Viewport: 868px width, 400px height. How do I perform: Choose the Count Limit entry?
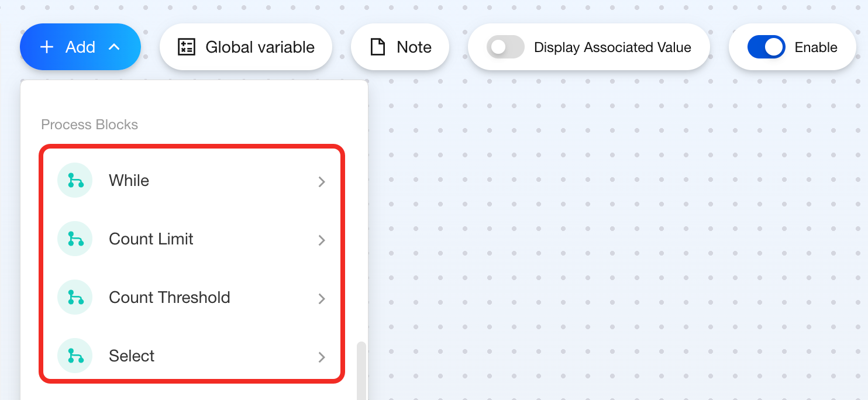151,239
